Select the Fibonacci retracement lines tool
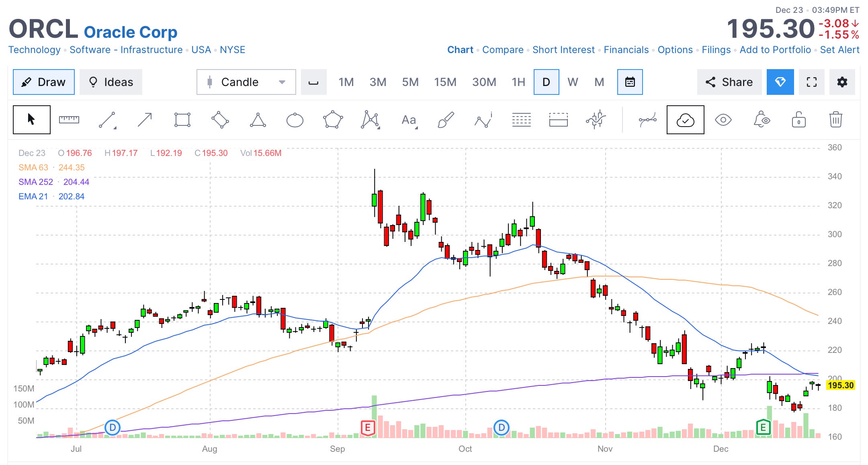 [x=521, y=120]
